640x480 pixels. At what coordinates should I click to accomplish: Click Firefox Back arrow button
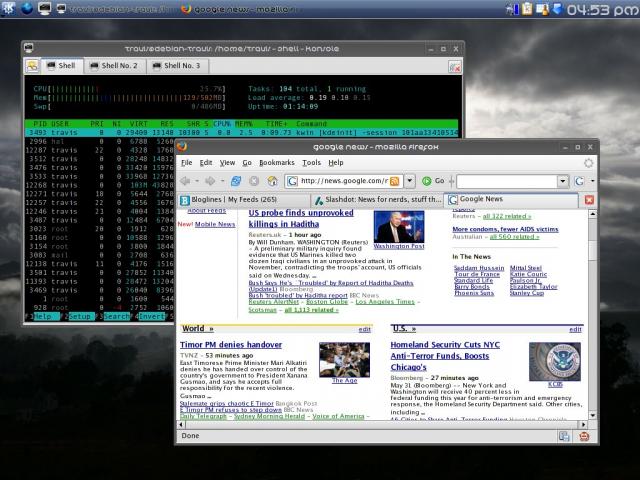(x=185, y=181)
